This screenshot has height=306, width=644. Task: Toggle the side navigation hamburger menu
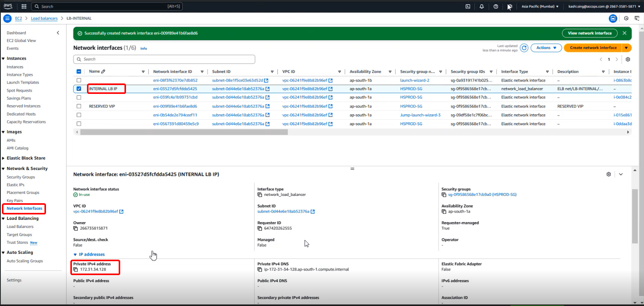coord(7,18)
